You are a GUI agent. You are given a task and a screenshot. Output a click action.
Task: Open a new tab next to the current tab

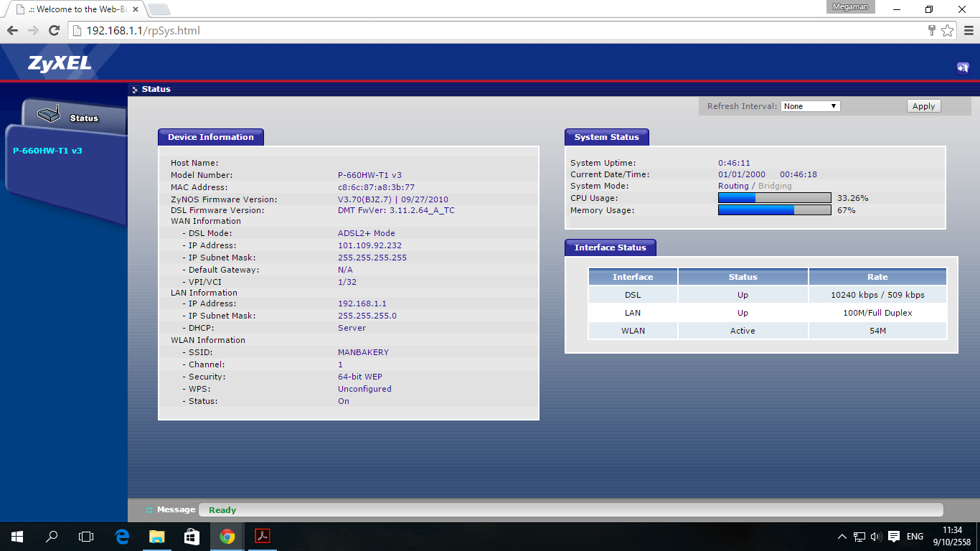tap(159, 9)
